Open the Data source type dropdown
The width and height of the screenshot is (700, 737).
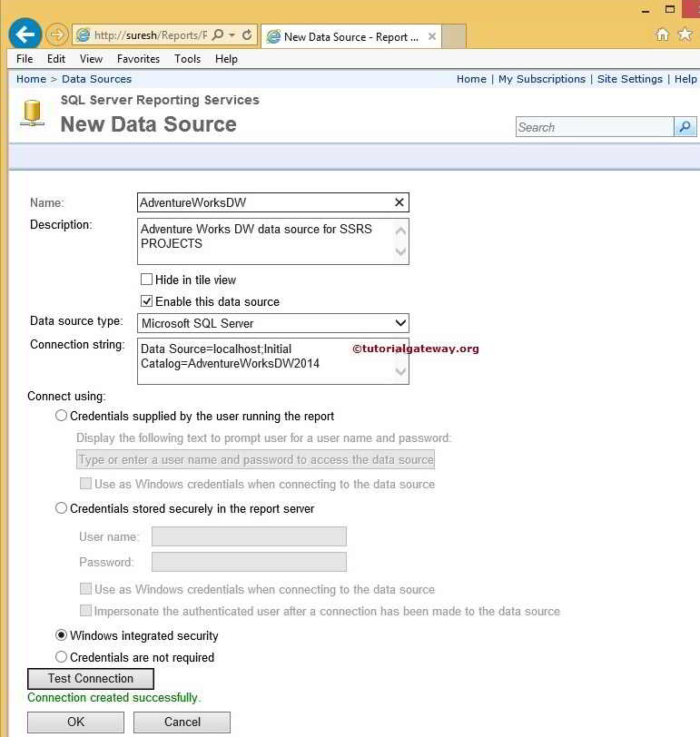coord(272,323)
